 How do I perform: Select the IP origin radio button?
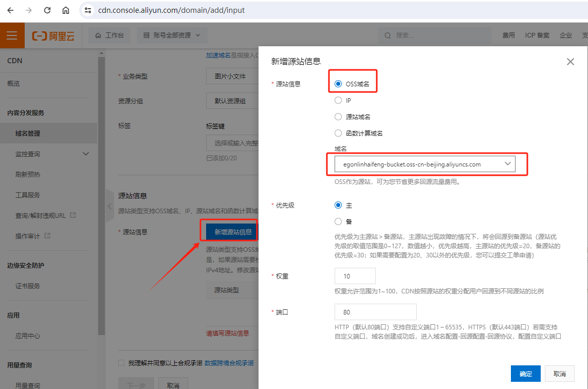click(x=338, y=101)
